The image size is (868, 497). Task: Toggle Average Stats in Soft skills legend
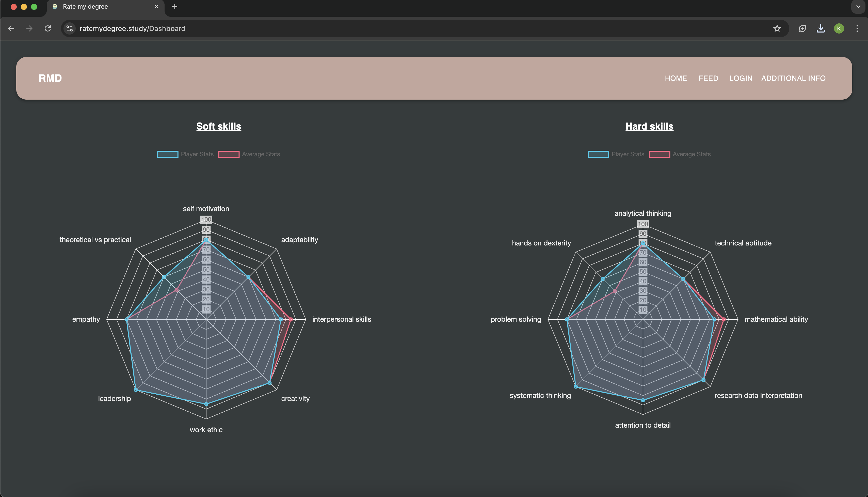(x=249, y=154)
